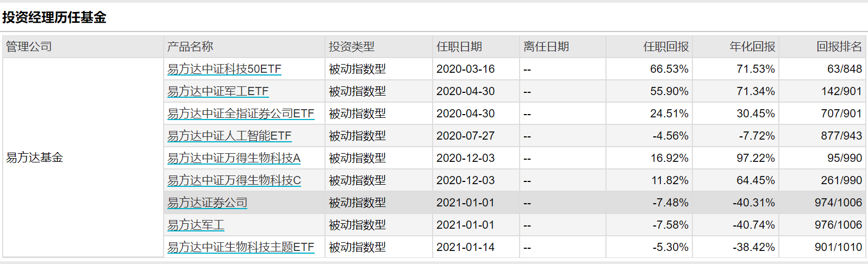Click the 管理公司 column header
Viewport: 868px width, 264px height.
29,47
